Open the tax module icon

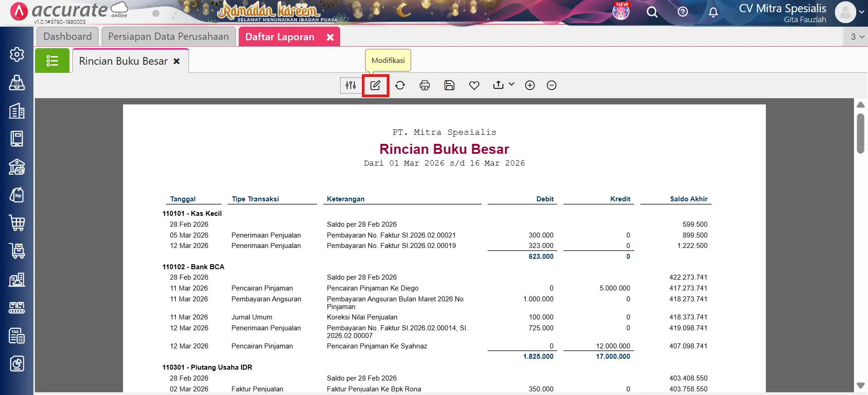pyautogui.click(x=17, y=336)
